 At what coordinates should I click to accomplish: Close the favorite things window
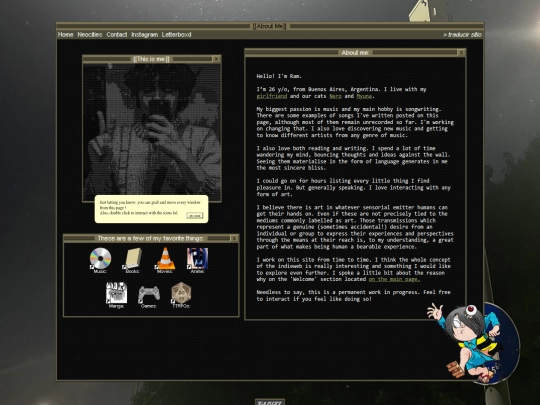234,238
